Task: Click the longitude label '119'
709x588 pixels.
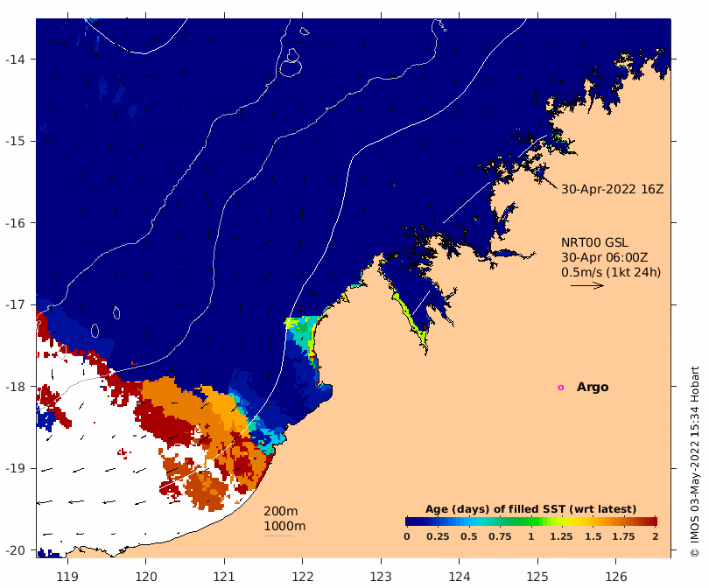Action: 67,577
